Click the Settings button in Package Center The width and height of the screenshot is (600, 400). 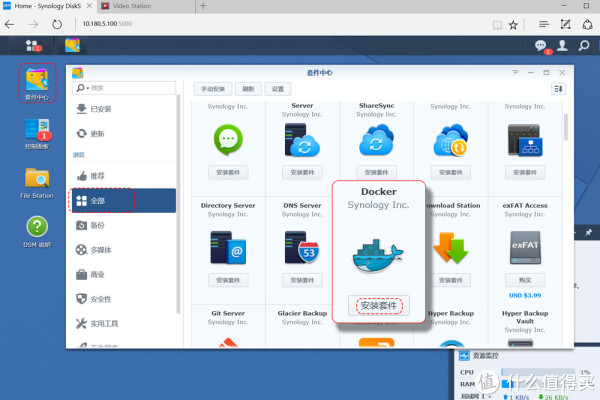(x=278, y=89)
